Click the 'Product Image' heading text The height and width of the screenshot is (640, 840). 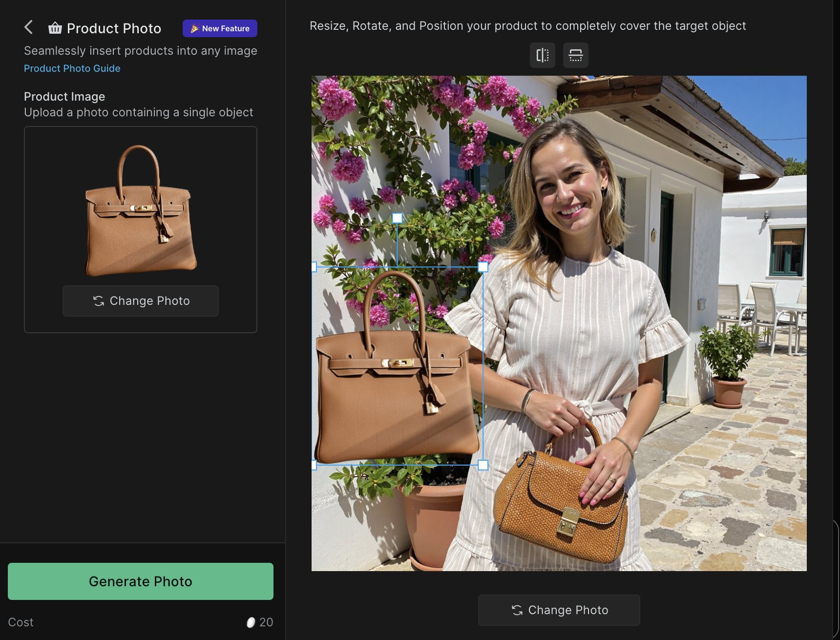pos(64,97)
